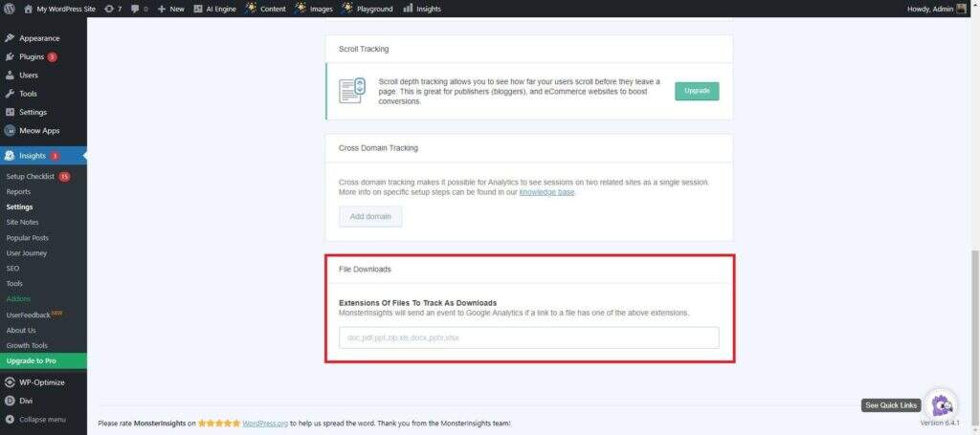Open the MonsterInsights quick links mascot
The width and height of the screenshot is (980, 435).
(x=942, y=405)
